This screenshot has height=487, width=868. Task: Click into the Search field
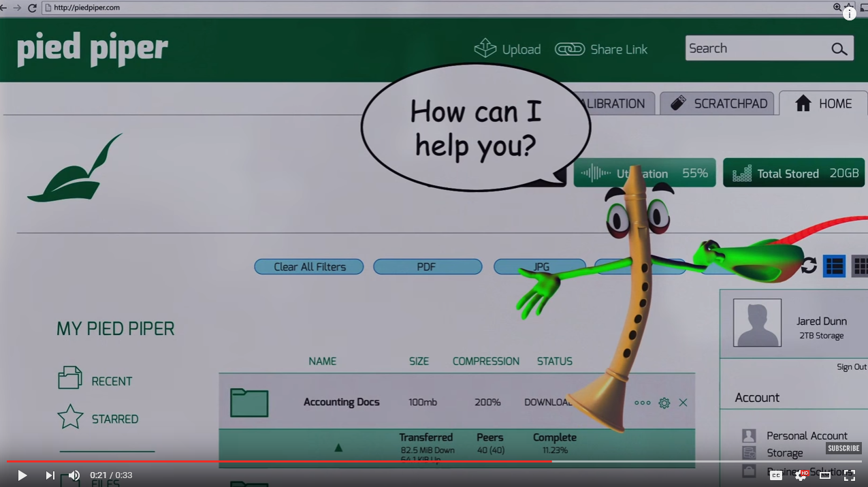[x=769, y=48]
